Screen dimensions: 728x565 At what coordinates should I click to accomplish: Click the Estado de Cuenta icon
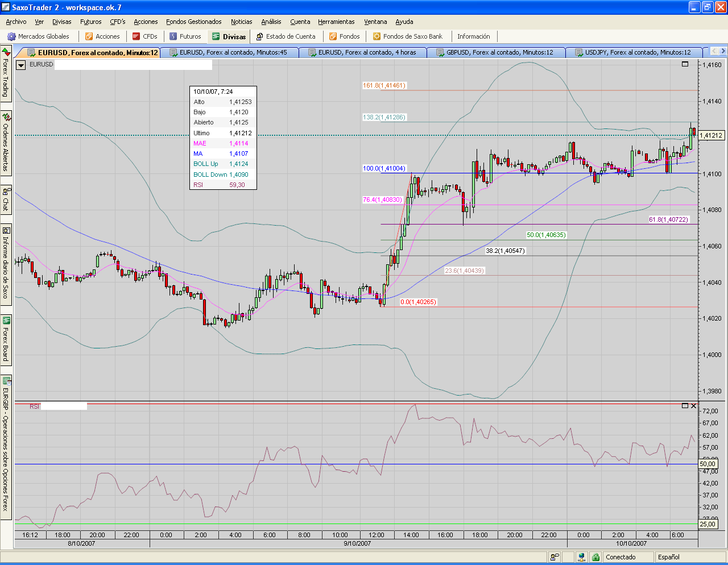pyautogui.click(x=259, y=36)
